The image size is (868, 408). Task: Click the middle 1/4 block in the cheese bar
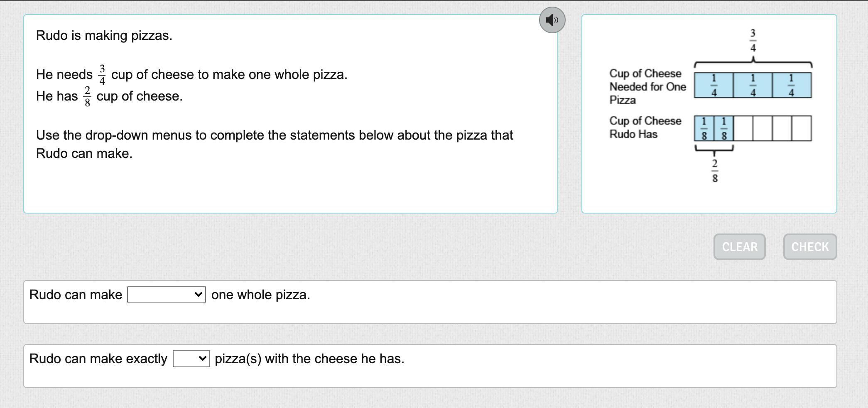pyautogui.click(x=753, y=86)
